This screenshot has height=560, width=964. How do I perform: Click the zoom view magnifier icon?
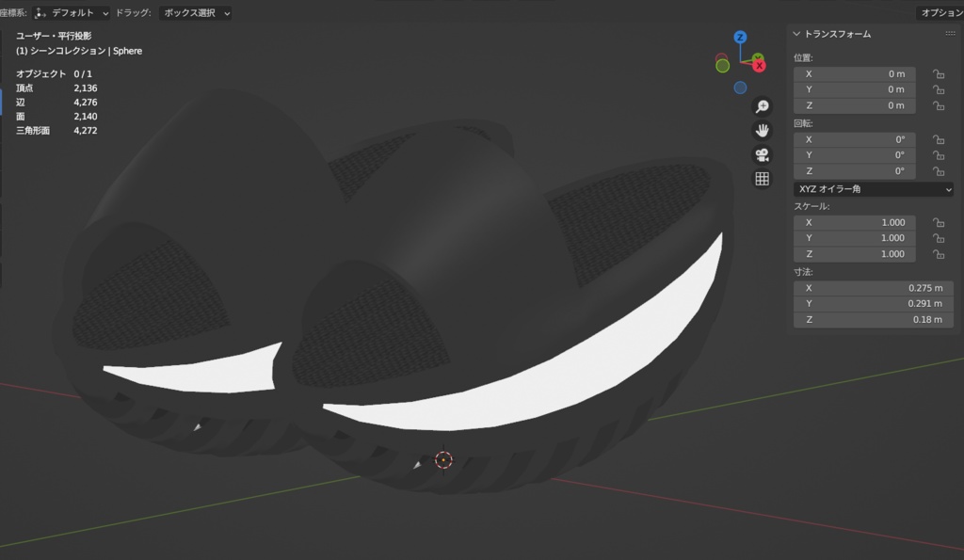(x=763, y=107)
